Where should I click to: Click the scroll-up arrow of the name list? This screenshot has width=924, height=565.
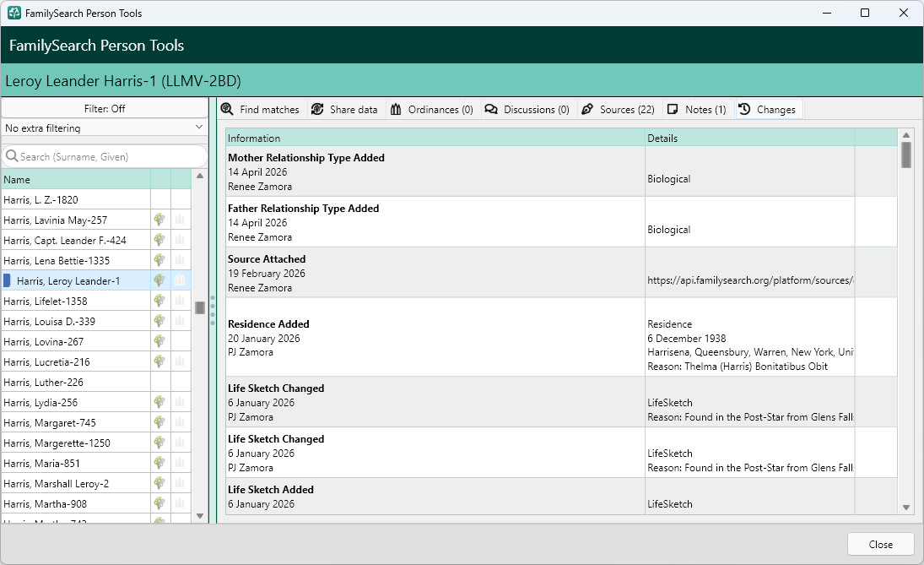(x=200, y=176)
